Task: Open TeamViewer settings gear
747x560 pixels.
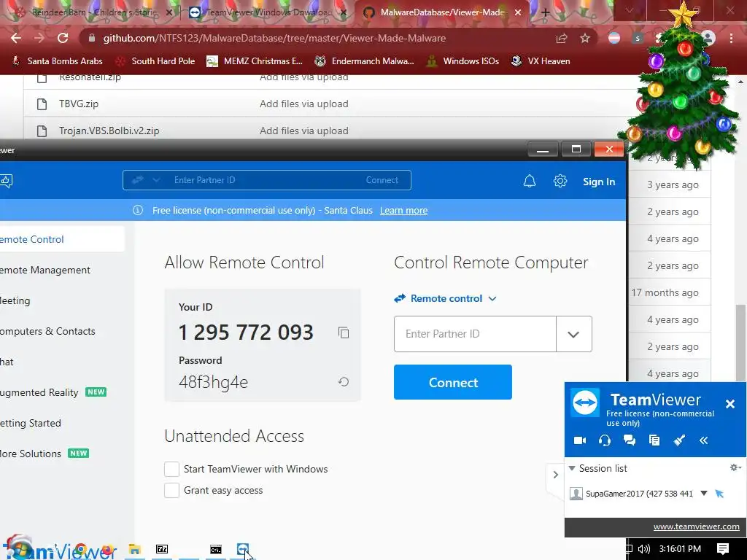Action: (560, 181)
